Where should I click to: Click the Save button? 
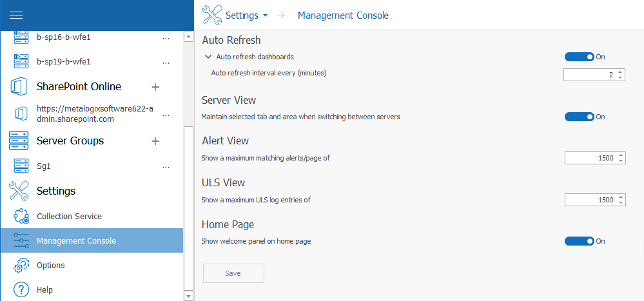pyautogui.click(x=233, y=273)
